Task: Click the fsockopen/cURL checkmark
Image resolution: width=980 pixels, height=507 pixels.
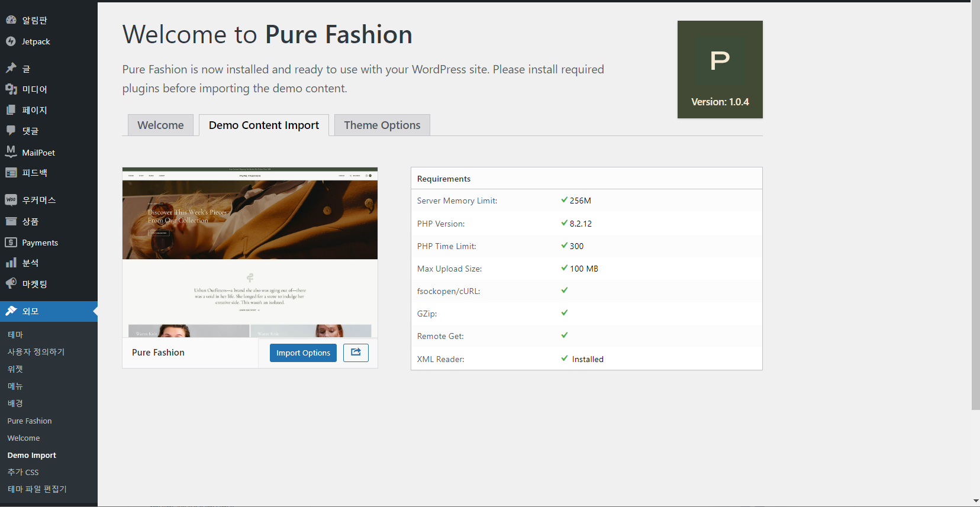Action: pyautogui.click(x=565, y=290)
